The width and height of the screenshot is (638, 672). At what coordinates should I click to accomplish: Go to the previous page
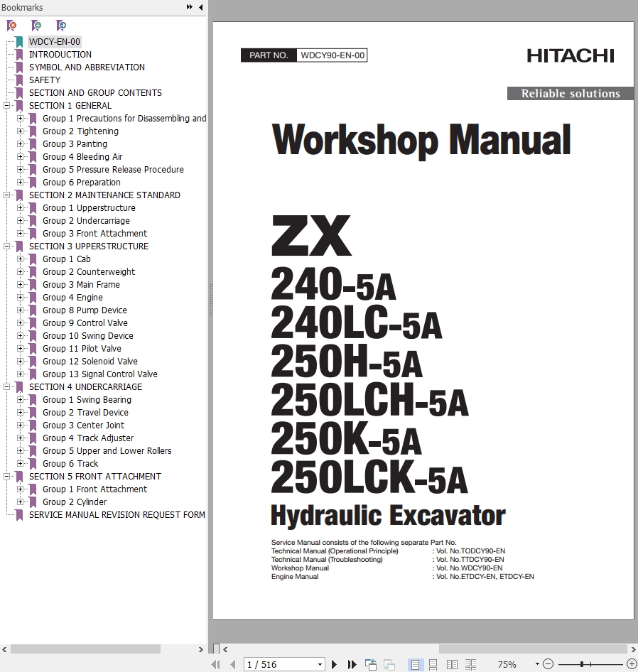[x=233, y=665]
